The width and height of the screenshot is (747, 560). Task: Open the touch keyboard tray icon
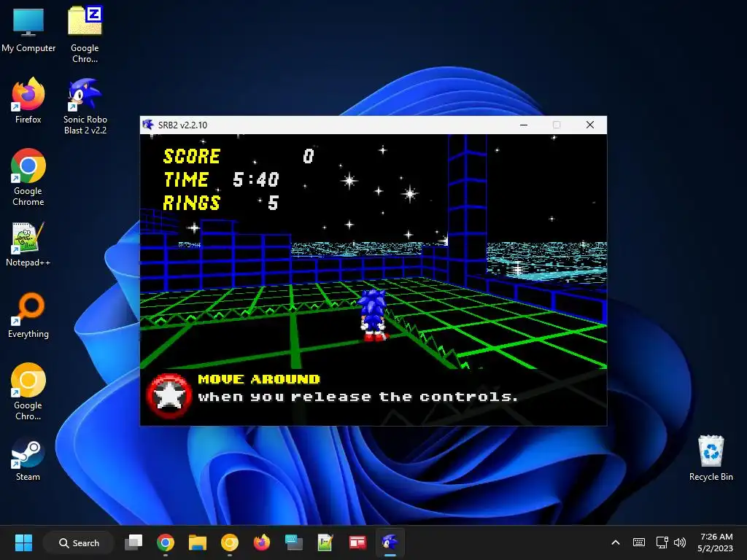point(639,542)
